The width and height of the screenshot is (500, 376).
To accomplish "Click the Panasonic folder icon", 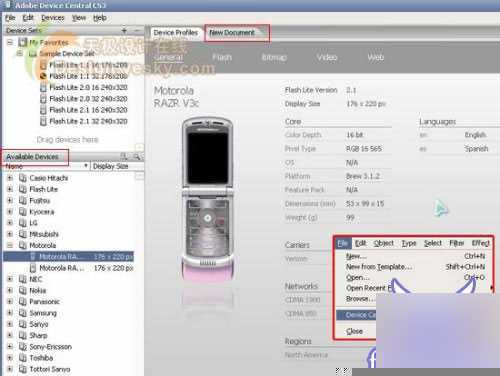I will click(x=23, y=302).
